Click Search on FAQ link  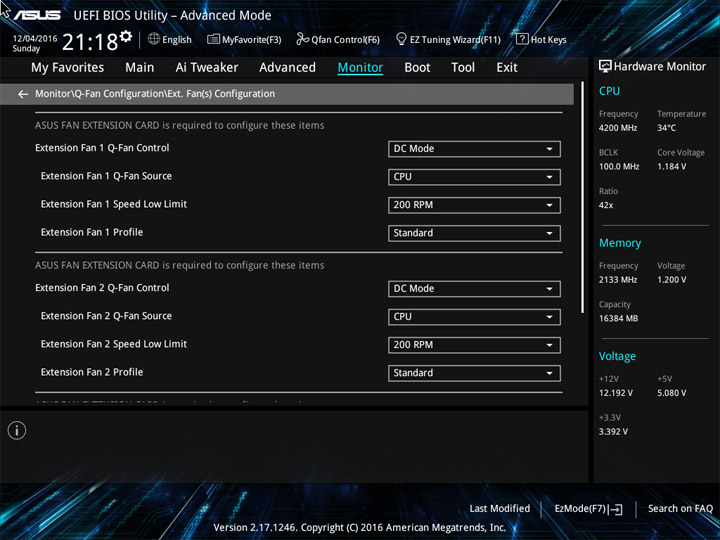(x=681, y=508)
